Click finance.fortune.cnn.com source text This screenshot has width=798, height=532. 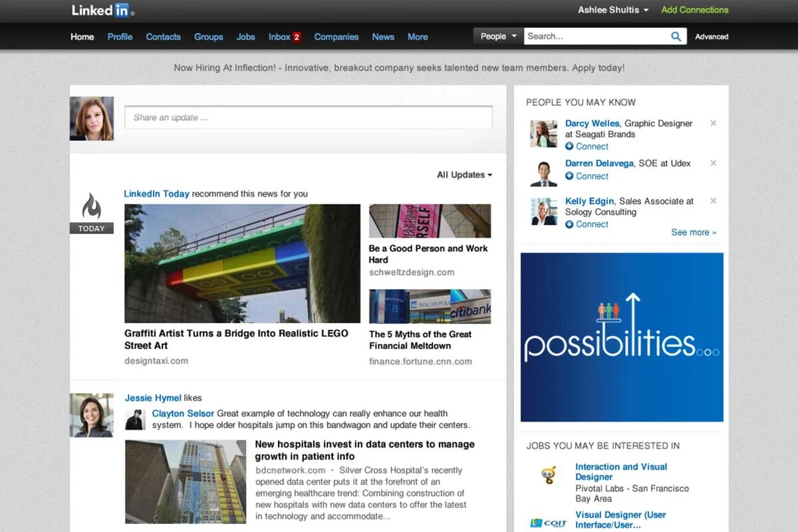(x=420, y=362)
